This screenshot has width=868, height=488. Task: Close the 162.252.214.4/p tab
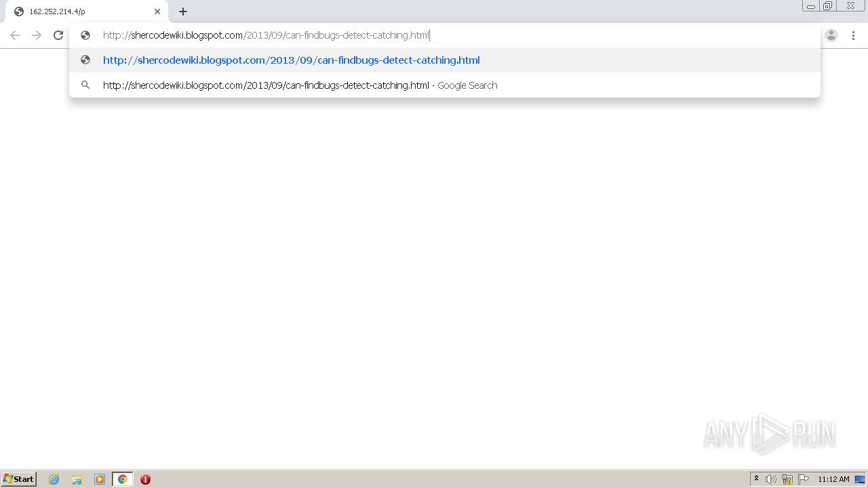pos(157,12)
